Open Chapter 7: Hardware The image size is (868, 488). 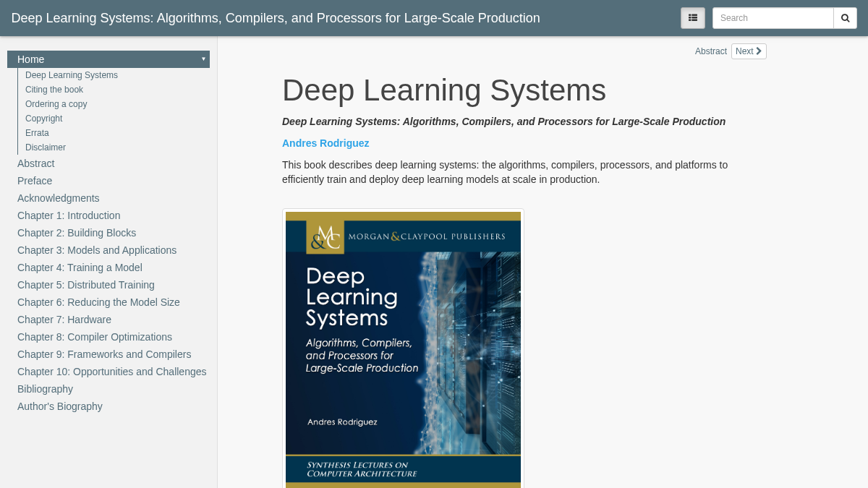[64, 320]
